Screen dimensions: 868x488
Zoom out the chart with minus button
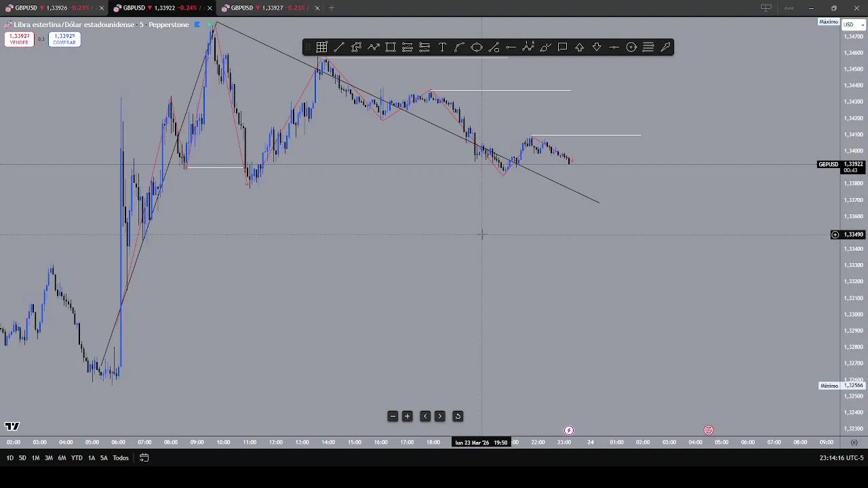(x=393, y=416)
